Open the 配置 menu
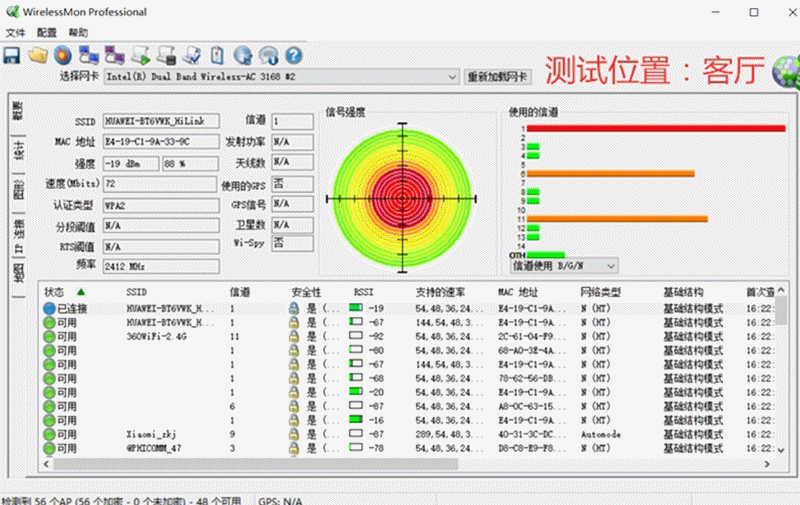Viewport: 800px width, 505px height. [46, 32]
